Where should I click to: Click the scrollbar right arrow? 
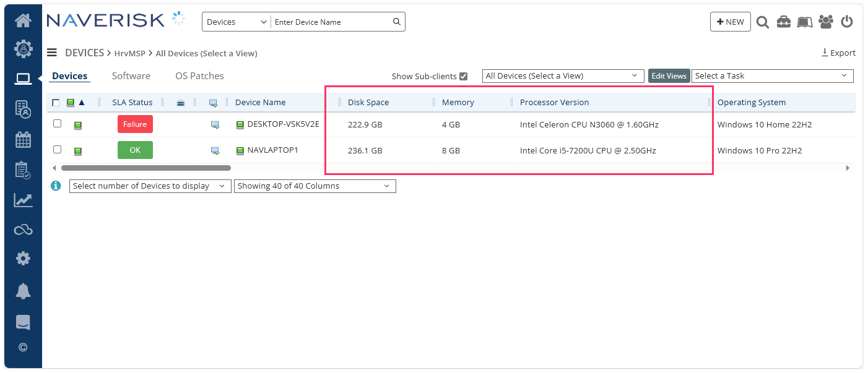(x=848, y=168)
